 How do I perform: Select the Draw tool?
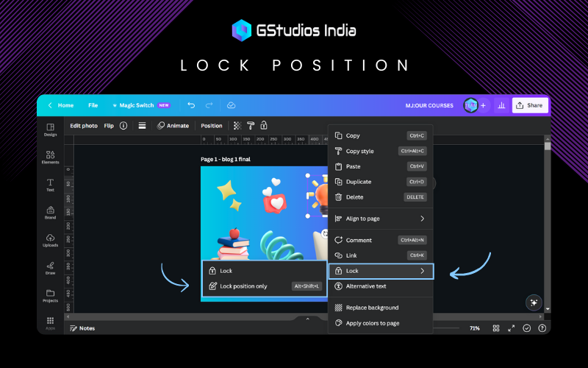click(50, 268)
